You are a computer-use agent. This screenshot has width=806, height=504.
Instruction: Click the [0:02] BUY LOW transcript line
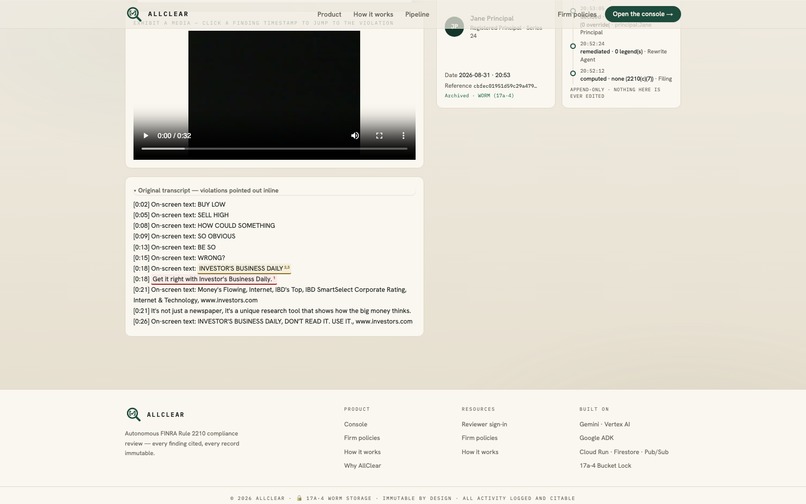tap(179, 205)
